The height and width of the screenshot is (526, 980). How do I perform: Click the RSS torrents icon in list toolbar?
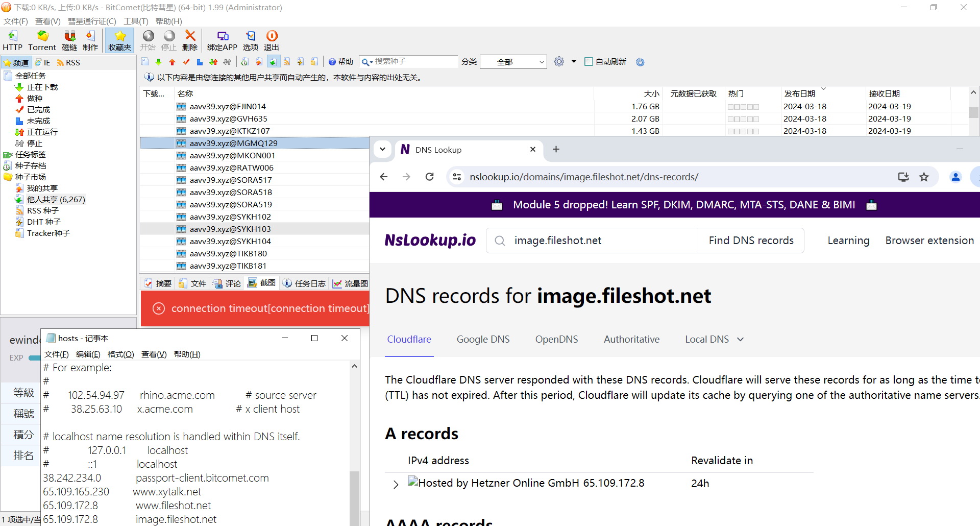tap(287, 62)
